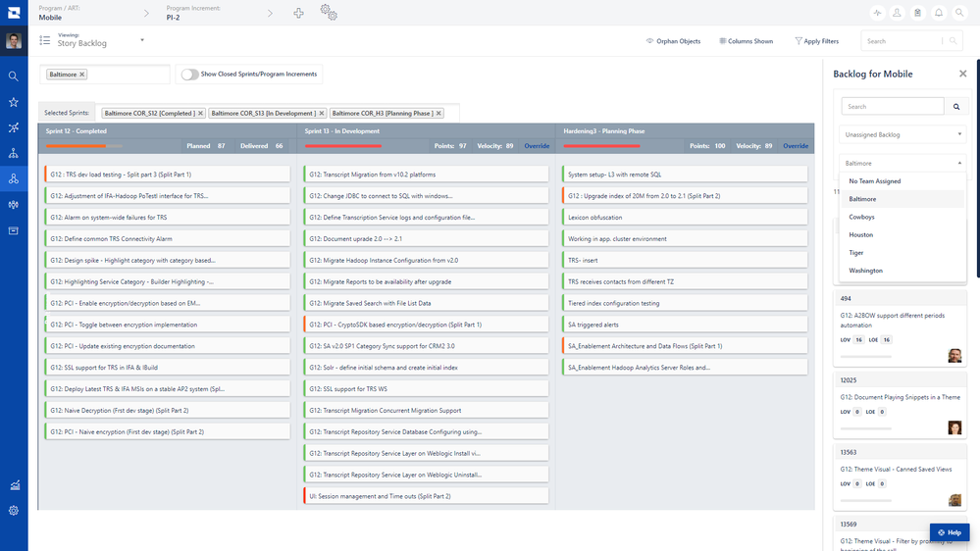980x551 pixels.
Task: Click the list view icon beside Viewing
Action: [x=45, y=40]
